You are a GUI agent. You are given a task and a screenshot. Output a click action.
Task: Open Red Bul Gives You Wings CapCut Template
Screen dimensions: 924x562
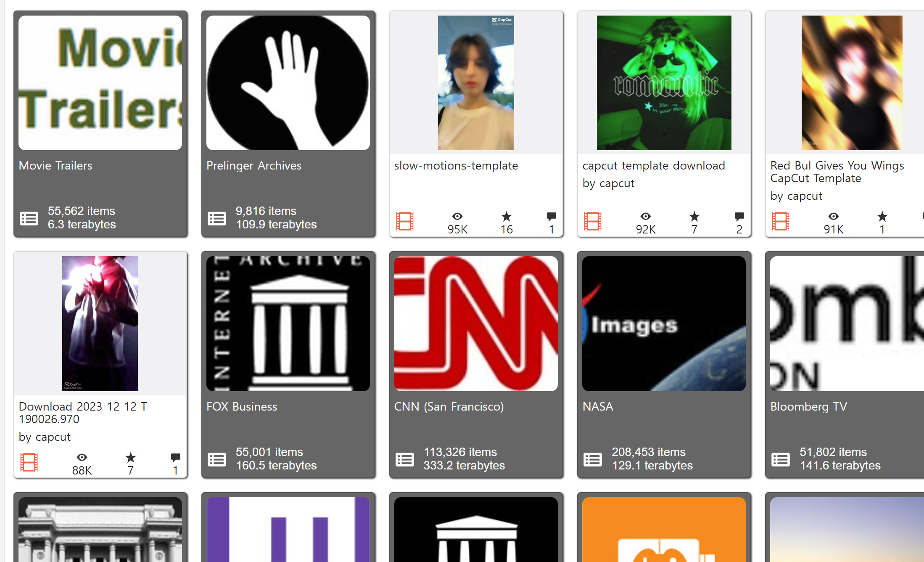coord(837,172)
